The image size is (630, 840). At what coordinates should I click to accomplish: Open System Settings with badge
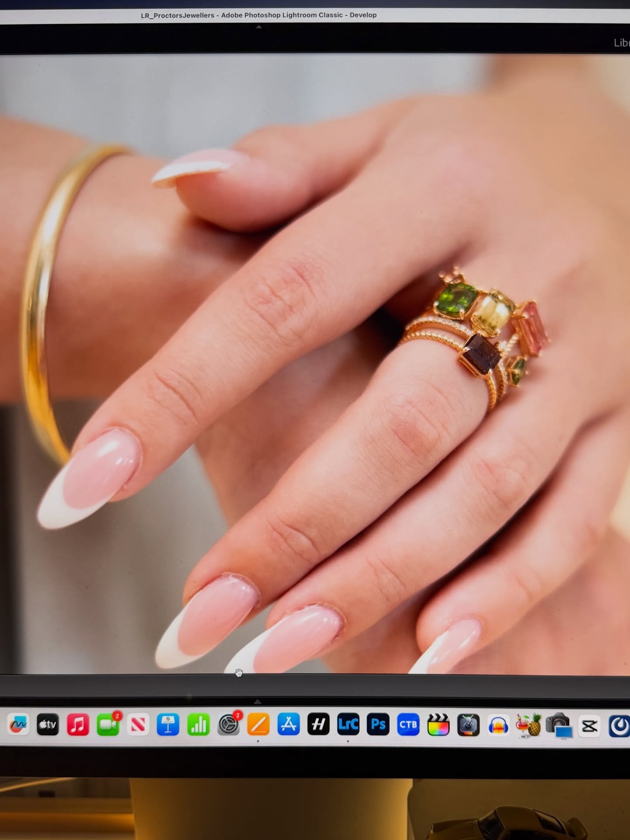click(x=228, y=725)
